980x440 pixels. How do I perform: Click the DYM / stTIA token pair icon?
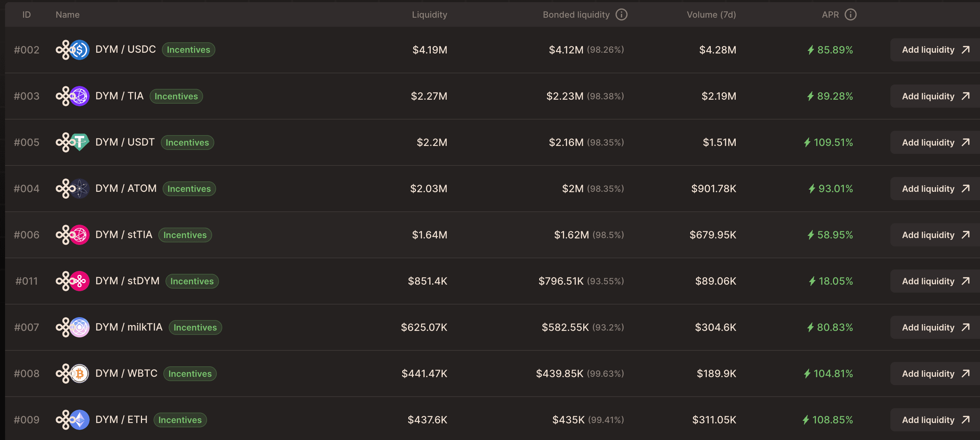click(72, 235)
